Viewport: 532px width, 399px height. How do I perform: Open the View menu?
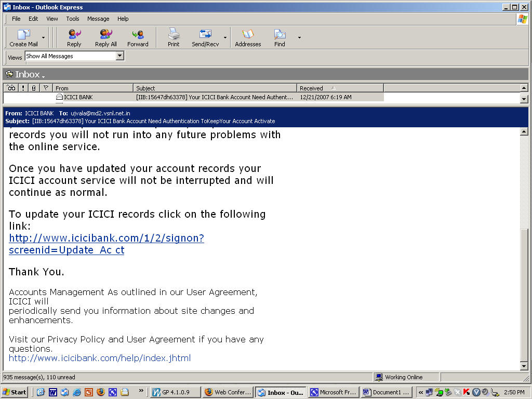52,19
